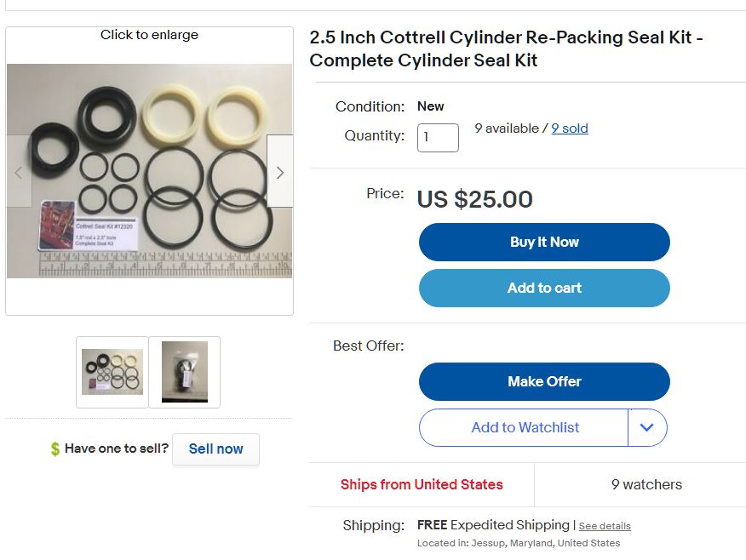Add the seal kit to cart

point(544,288)
